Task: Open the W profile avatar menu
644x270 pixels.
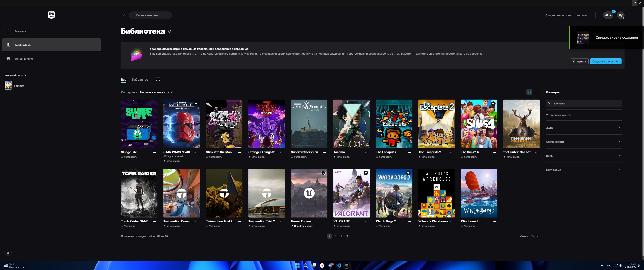Action: (x=620, y=15)
